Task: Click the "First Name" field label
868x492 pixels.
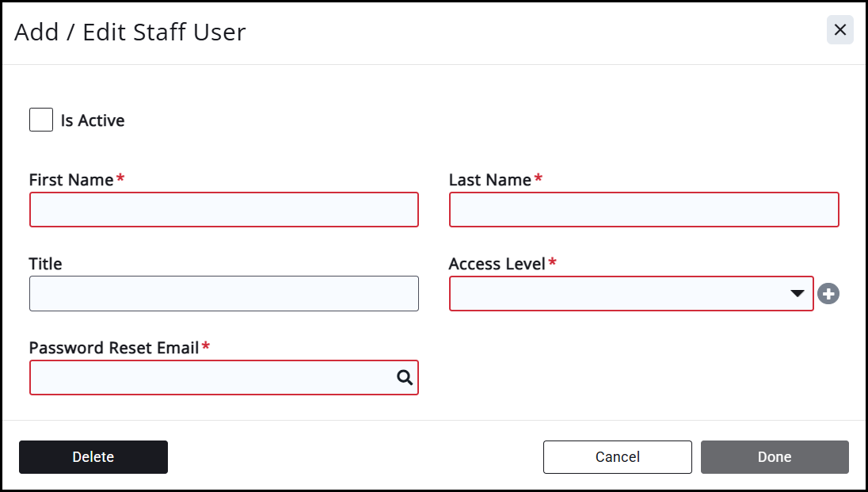Action: pos(71,180)
